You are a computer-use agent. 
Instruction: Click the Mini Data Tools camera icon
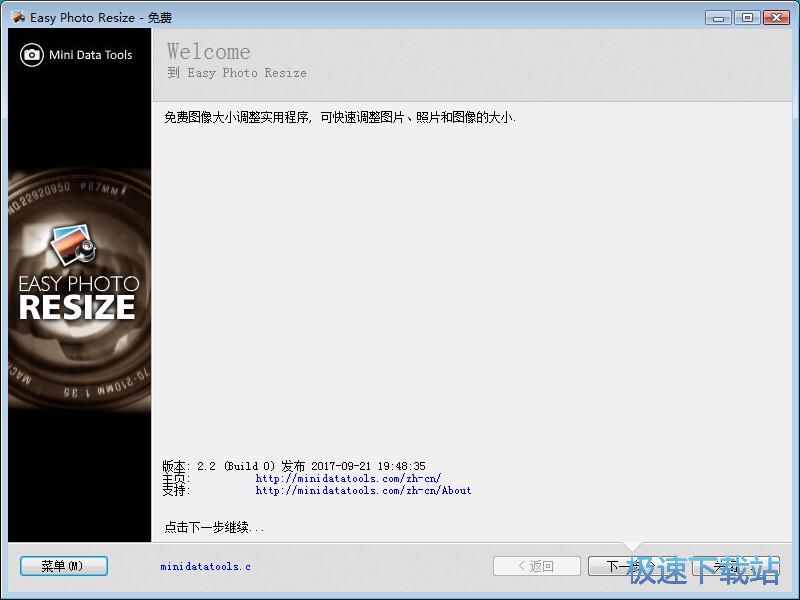pyautogui.click(x=32, y=55)
